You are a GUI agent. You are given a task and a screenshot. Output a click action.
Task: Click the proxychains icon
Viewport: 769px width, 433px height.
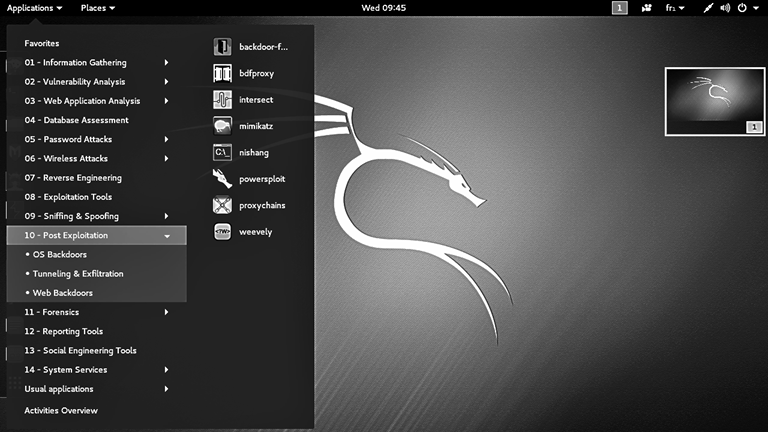[x=222, y=206]
